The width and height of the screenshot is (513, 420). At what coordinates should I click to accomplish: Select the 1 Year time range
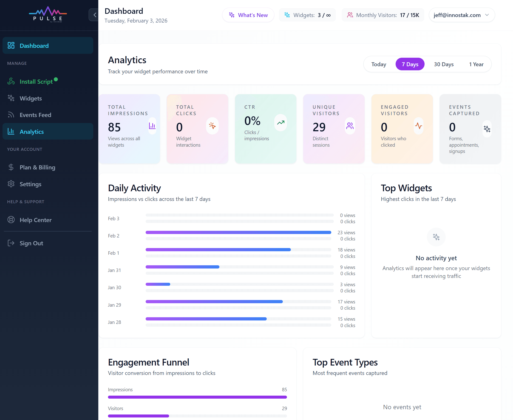coord(476,64)
